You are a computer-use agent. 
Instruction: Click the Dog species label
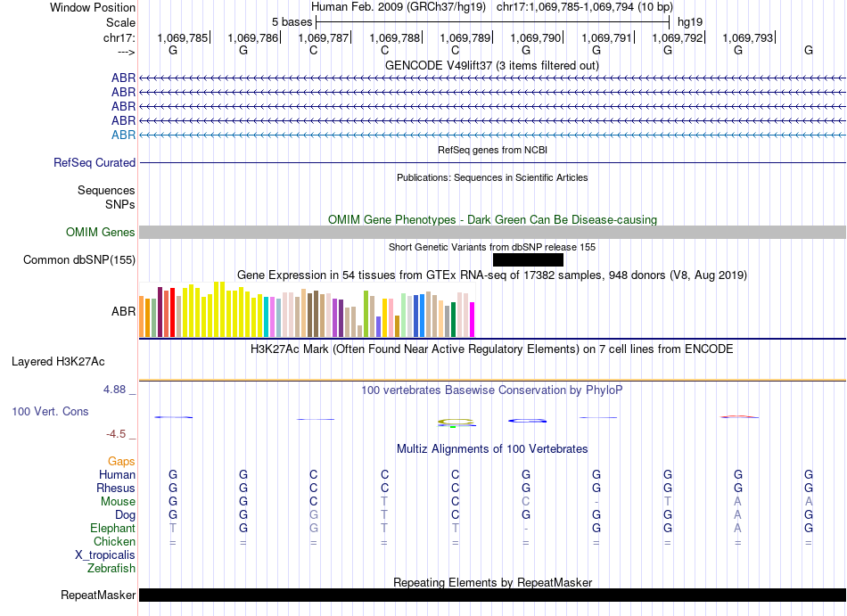[126, 515]
